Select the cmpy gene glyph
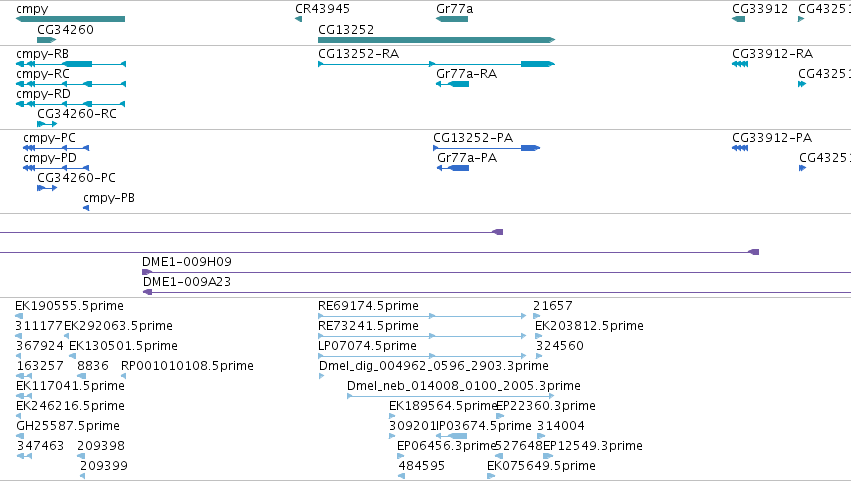851x481 pixels. coord(71,19)
